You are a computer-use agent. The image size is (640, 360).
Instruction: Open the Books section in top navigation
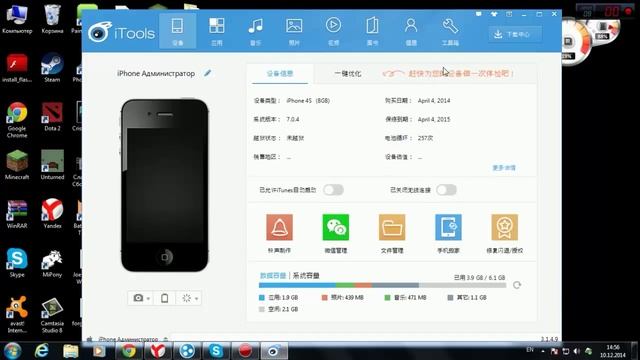point(372,31)
